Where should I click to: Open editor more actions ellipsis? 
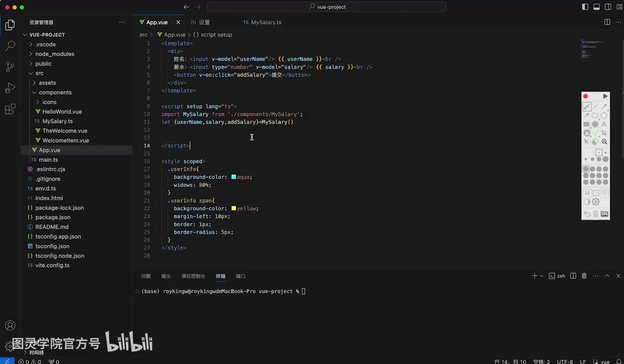tap(619, 22)
